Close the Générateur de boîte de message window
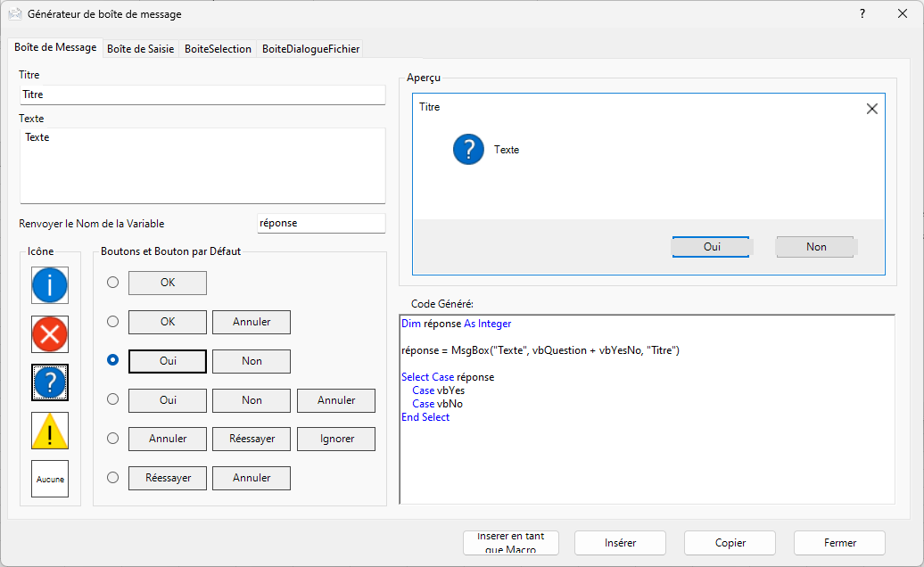This screenshot has width=924, height=567. [903, 13]
